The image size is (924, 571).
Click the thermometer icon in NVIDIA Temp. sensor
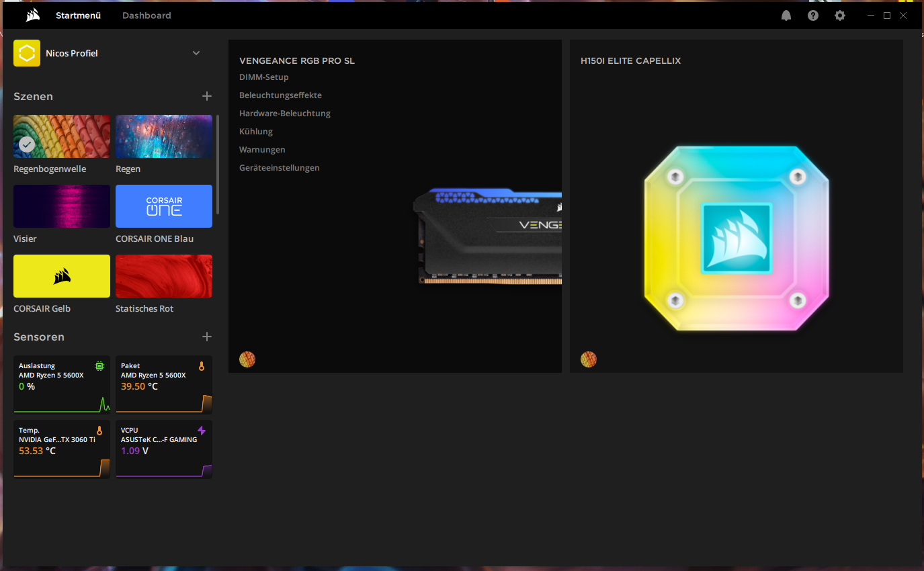[99, 431]
